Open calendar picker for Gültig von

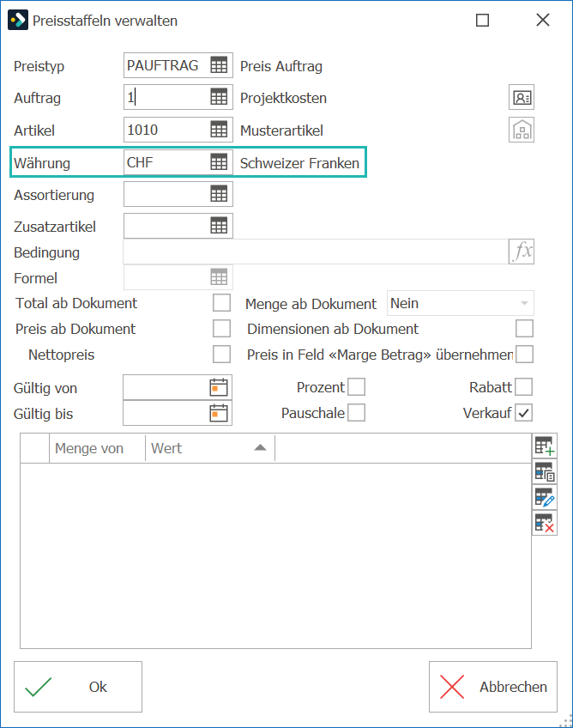coord(219,387)
